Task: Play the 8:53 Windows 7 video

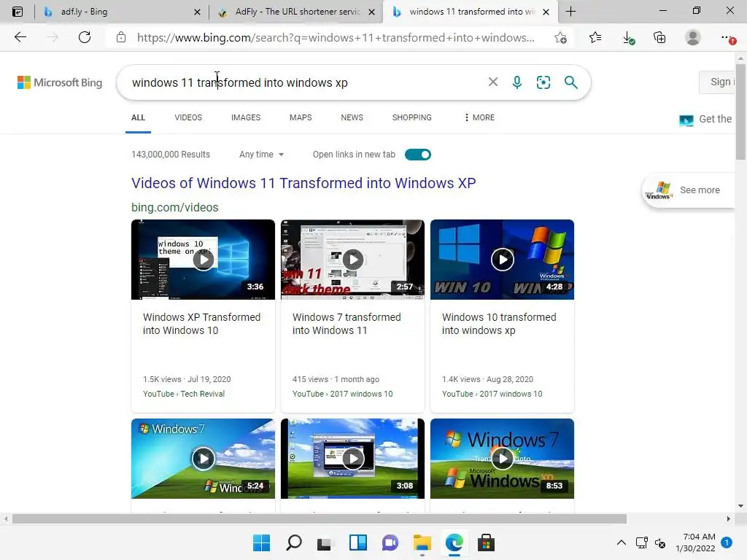Action: 502,459
